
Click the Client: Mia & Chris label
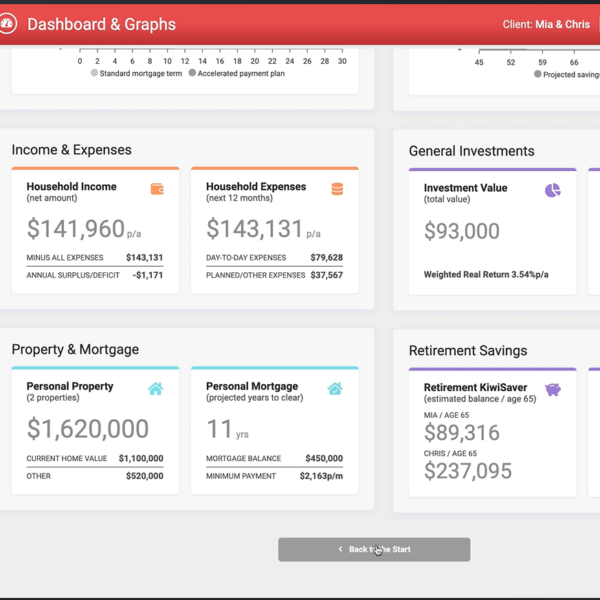546,24
